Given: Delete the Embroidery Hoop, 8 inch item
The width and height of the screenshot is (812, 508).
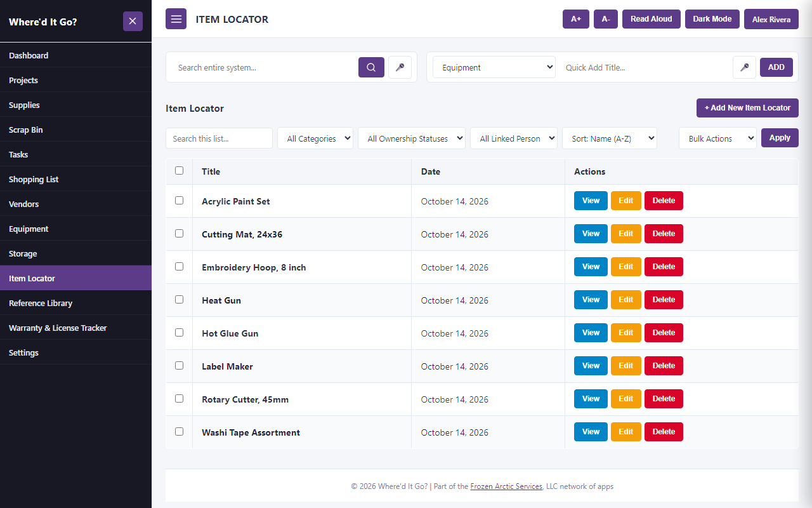Looking at the screenshot, I should pyautogui.click(x=664, y=267).
